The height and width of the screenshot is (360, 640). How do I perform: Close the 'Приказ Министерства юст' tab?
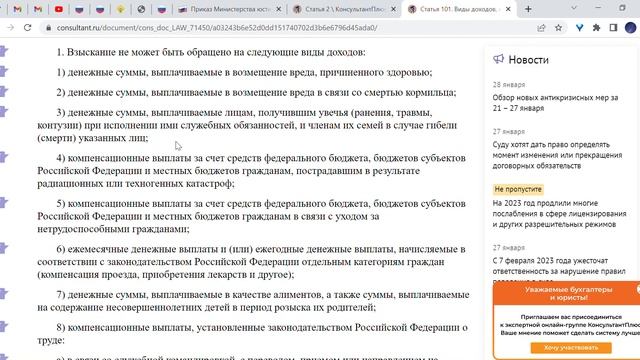(279, 9)
